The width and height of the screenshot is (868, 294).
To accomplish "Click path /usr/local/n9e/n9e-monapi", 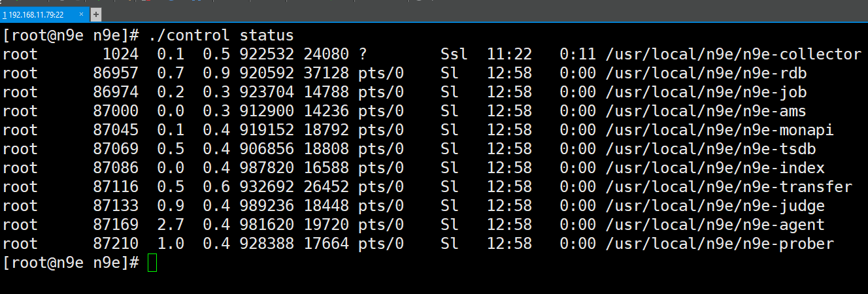I will pyautogui.click(x=720, y=130).
